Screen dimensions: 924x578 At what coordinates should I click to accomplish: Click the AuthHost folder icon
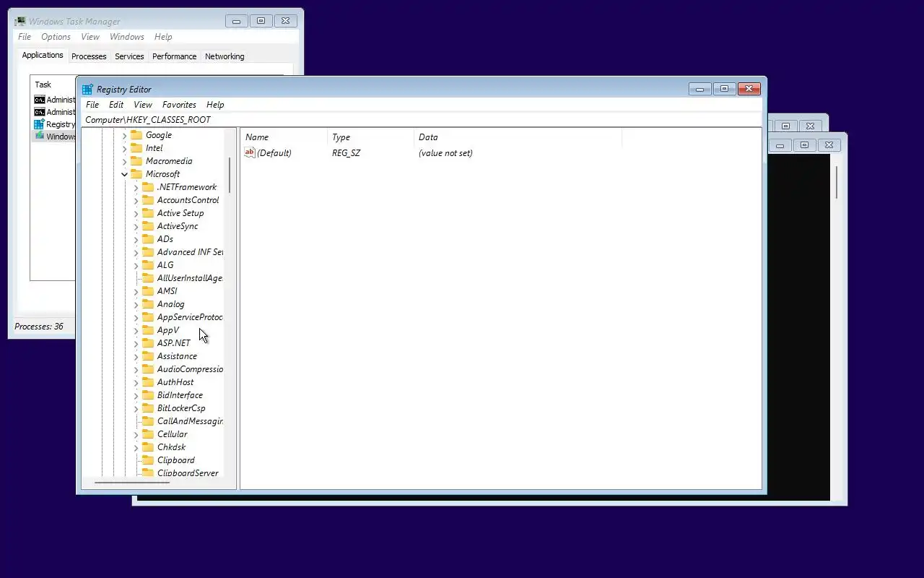click(148, 382)
